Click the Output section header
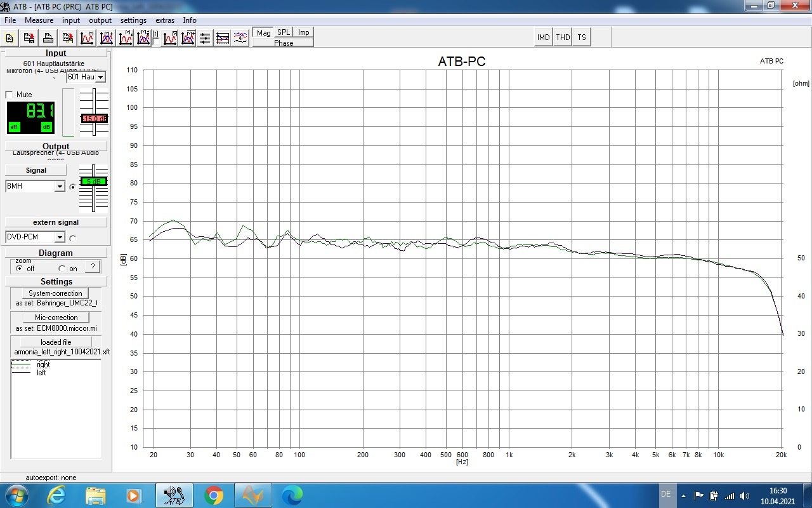 click(x=56, y=146)
